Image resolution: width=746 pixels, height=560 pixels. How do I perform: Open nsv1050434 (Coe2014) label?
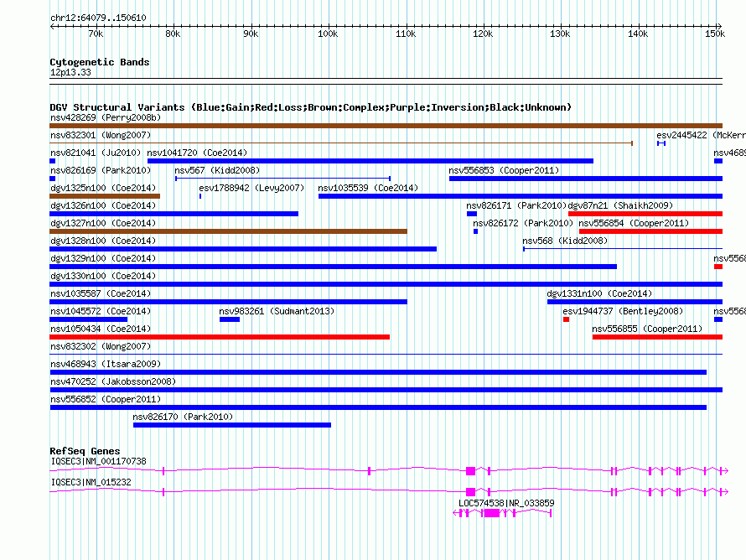101,329
